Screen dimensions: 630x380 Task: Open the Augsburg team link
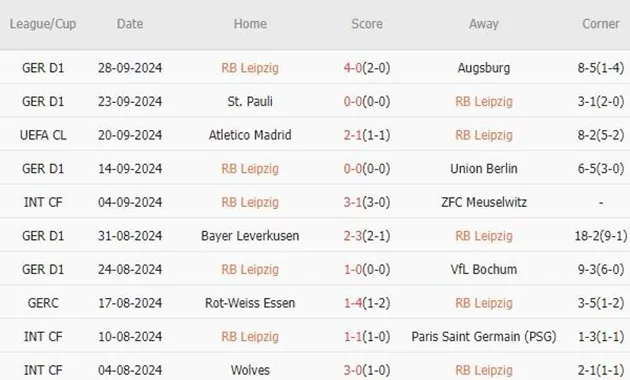[484, 68]
